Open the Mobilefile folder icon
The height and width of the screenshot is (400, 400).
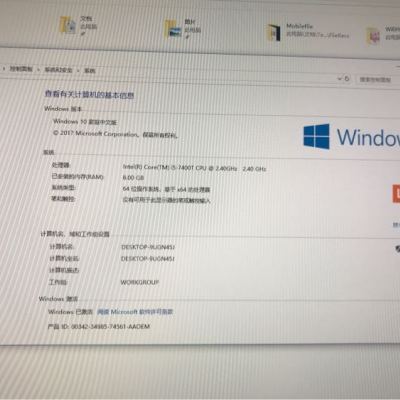pos(273,33)
